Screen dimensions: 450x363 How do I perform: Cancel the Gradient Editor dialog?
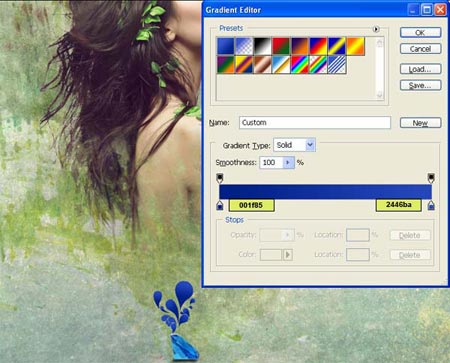420,49
